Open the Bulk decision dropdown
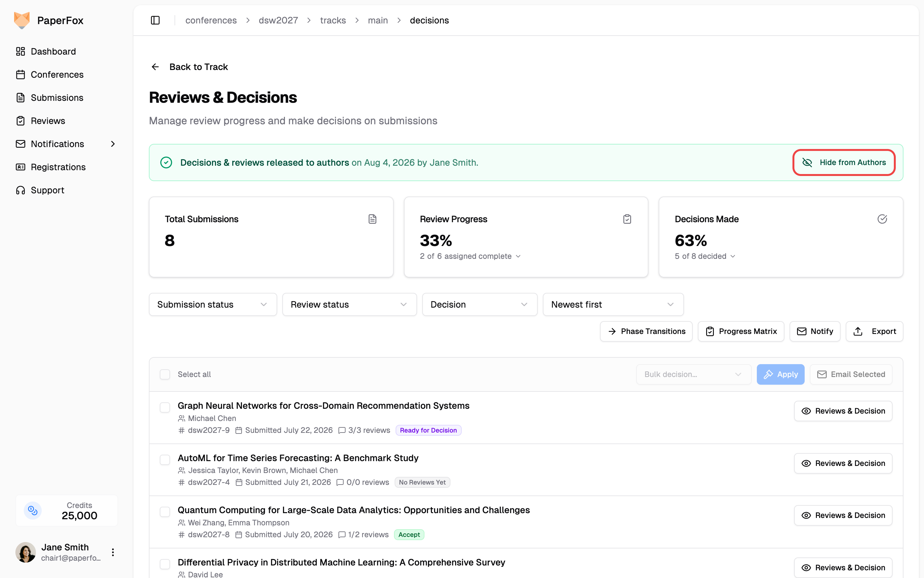This screenshot has height=578, width=924. (x=694, y=374)
